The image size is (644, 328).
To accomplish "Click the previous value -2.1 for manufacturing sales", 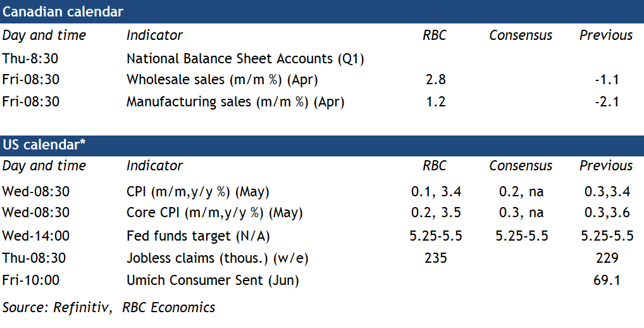I will pos(605,101).
